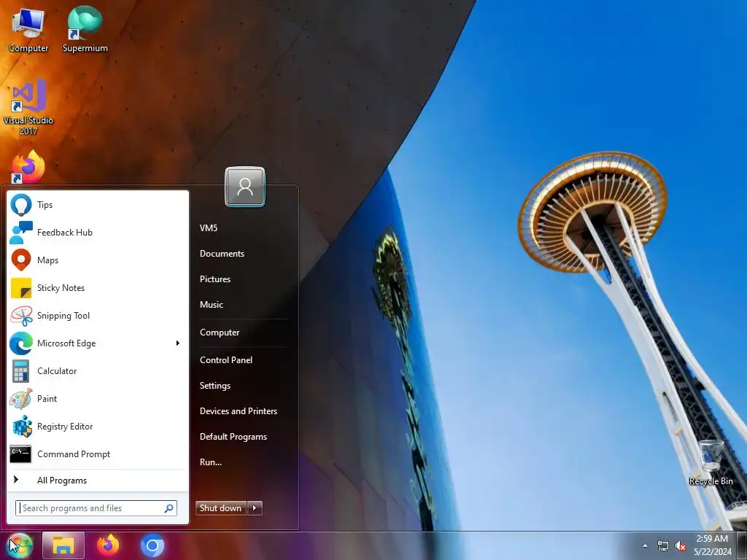
Task: Click the user account picture
Action: pos(245,187)
